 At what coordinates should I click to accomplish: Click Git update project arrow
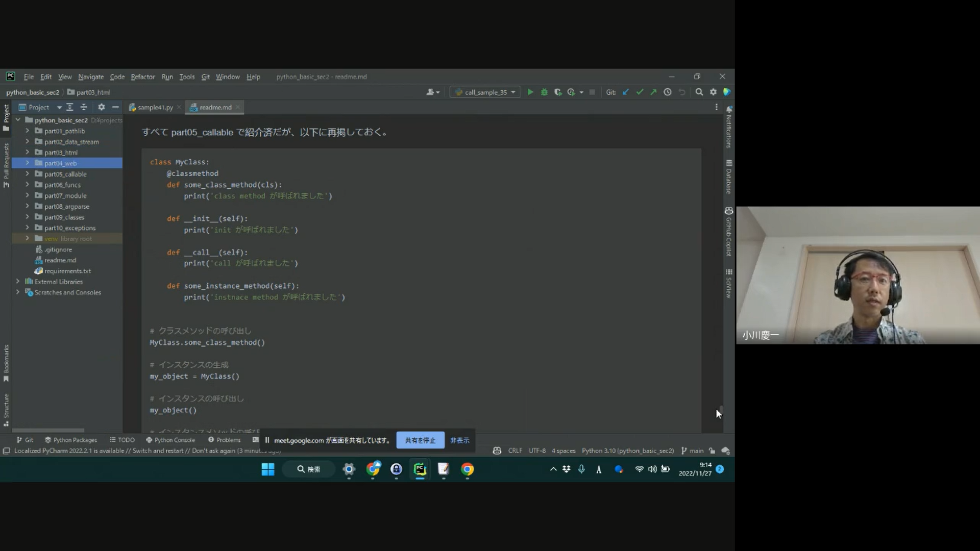(626, 92)
